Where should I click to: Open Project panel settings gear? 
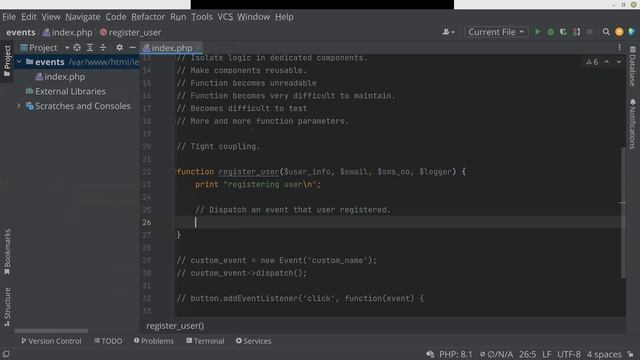click(119, 47)
